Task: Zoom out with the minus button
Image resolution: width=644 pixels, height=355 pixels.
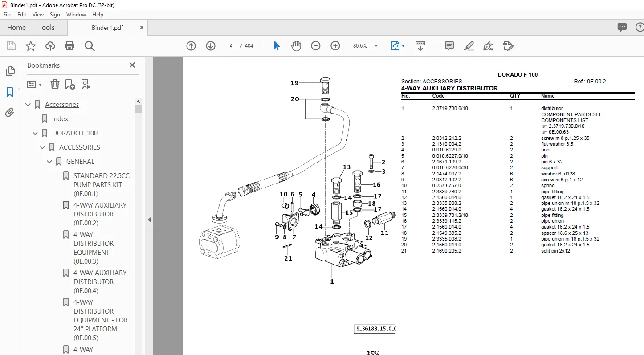Action: point(316,46)
